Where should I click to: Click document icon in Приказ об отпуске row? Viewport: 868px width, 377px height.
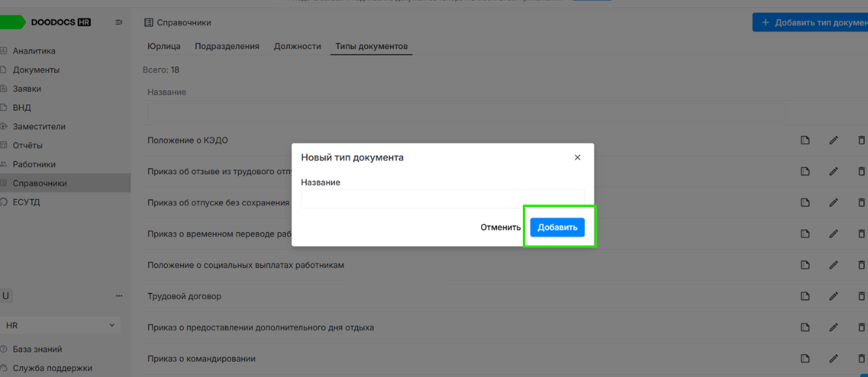point(805,203)
